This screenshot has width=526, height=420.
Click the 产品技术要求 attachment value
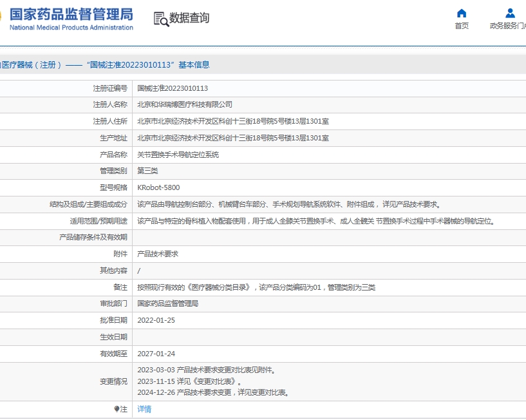158,254
